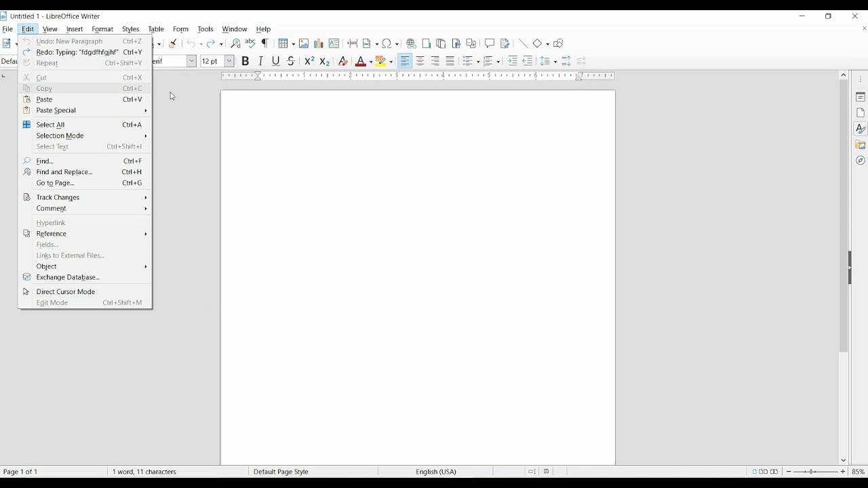Open the Tools menu

click(x=205, y=29)
